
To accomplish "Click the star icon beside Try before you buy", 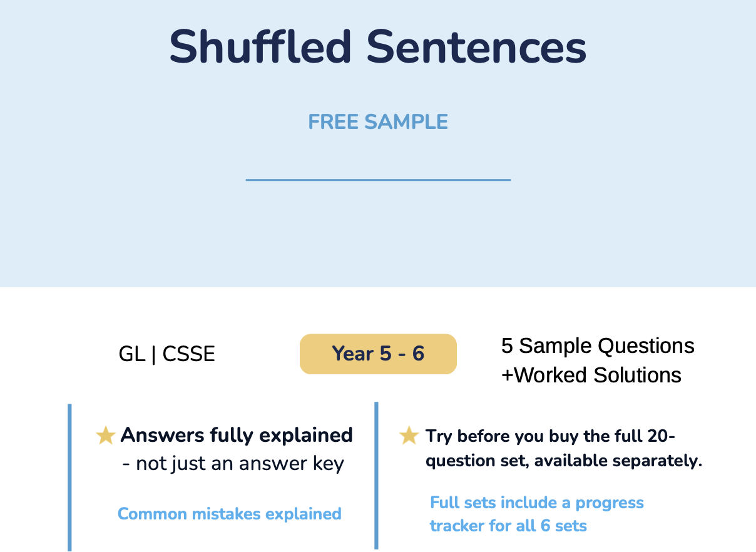I will pos(409,436).
